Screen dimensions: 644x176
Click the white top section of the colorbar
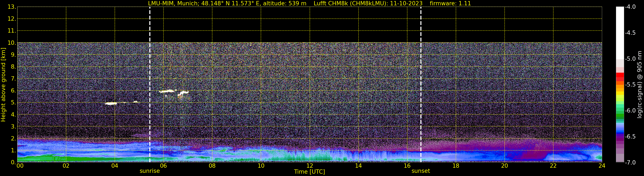(620, 33)
